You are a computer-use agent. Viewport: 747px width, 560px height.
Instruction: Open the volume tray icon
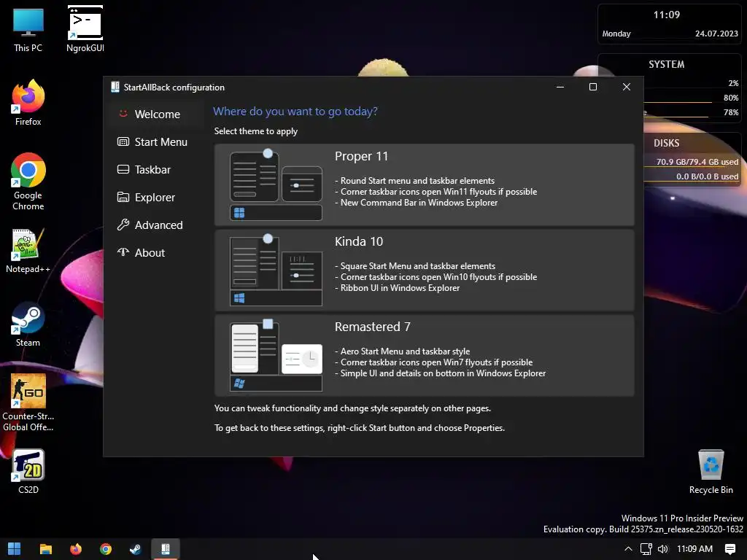click(662, 549)
